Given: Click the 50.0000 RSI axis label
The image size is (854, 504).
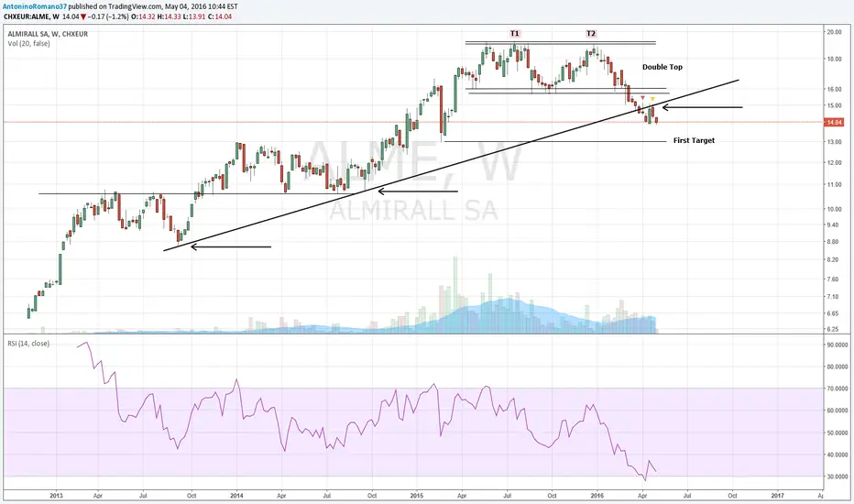Looking at the screenshot, I should coord(838,433).
